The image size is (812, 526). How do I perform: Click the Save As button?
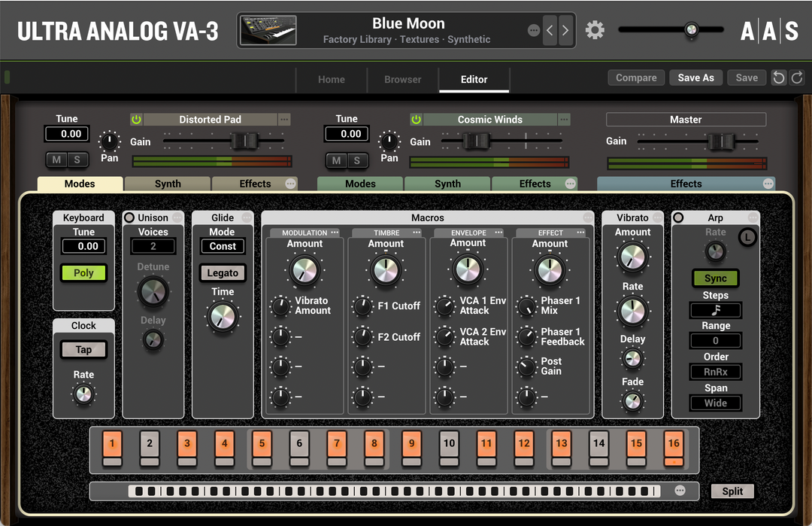(x=695, y=78)
